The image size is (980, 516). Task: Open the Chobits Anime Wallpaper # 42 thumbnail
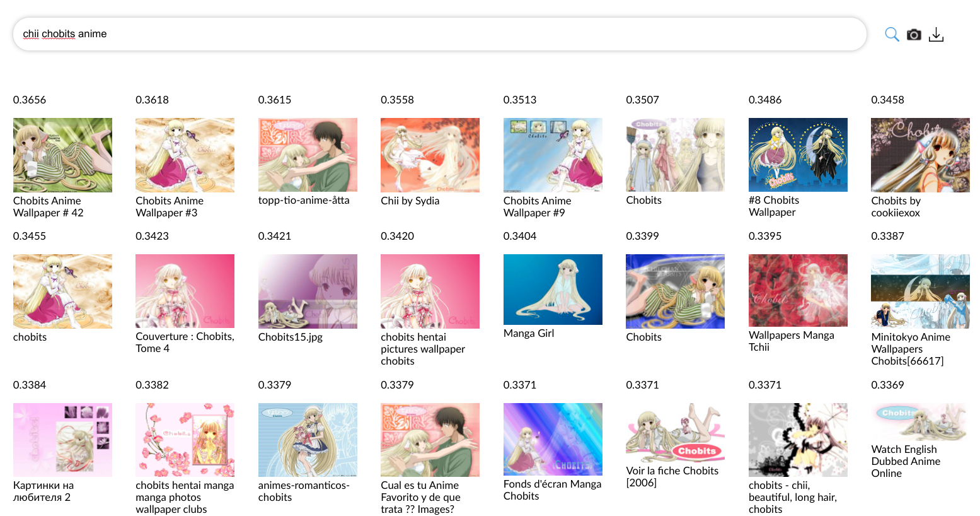(62, 155)
